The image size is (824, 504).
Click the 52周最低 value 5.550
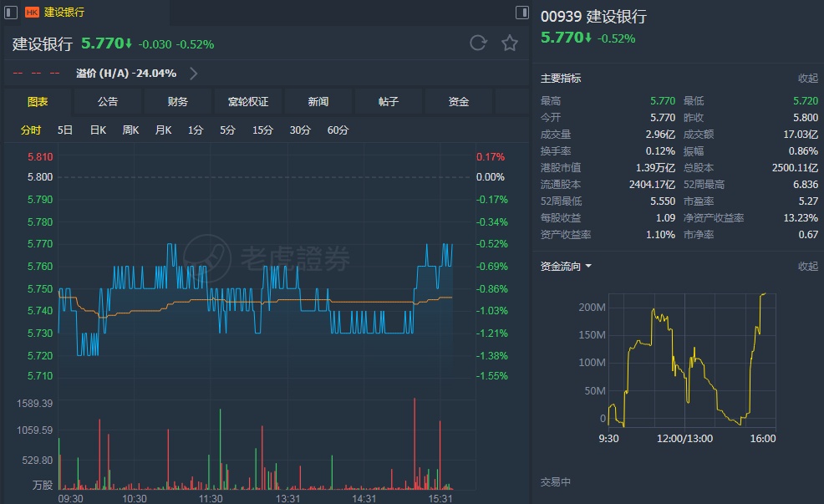coord(663,201)
